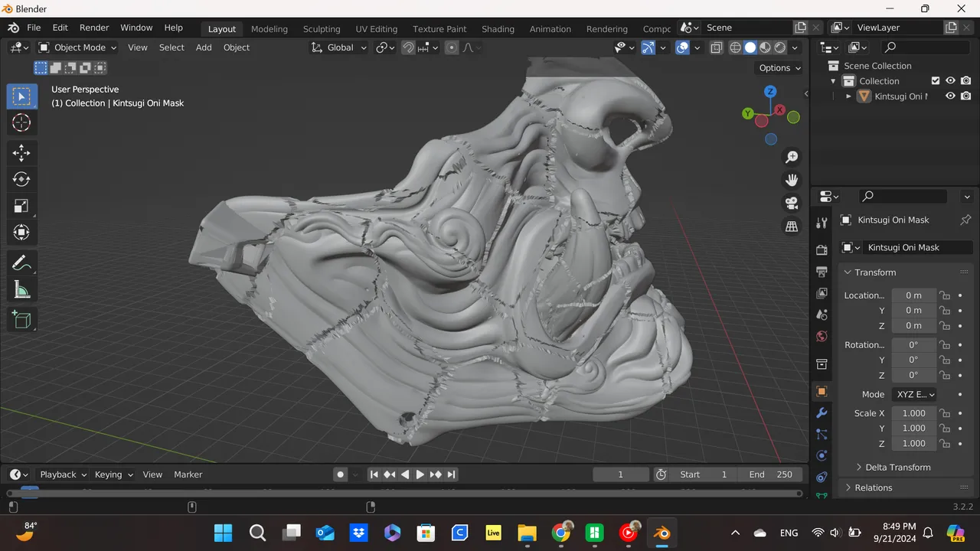Viewport: 980px width, 551px height.
Task: Expand the Kintsugi Oni Mask outliner item
Action: pos(848,96)
